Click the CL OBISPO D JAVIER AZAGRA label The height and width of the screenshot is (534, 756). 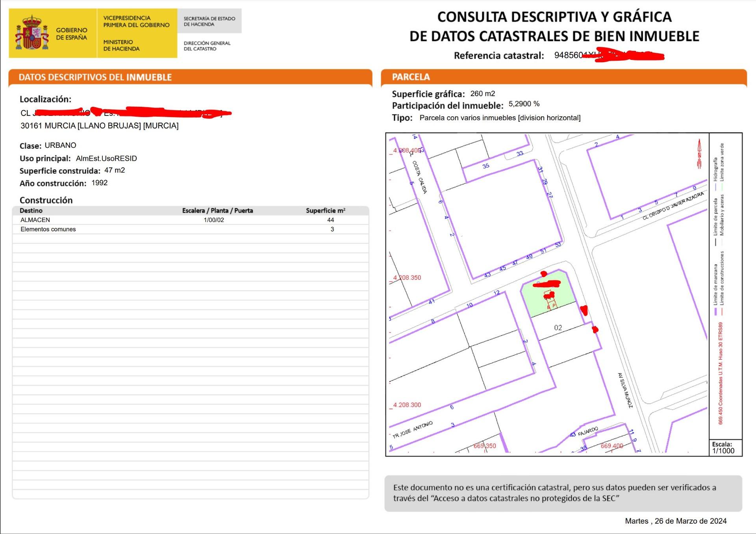673,206
